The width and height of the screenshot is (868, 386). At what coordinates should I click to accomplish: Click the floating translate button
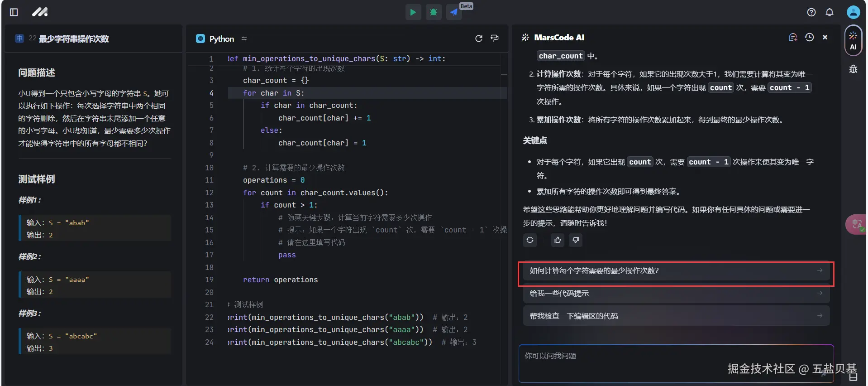(856, 224)
